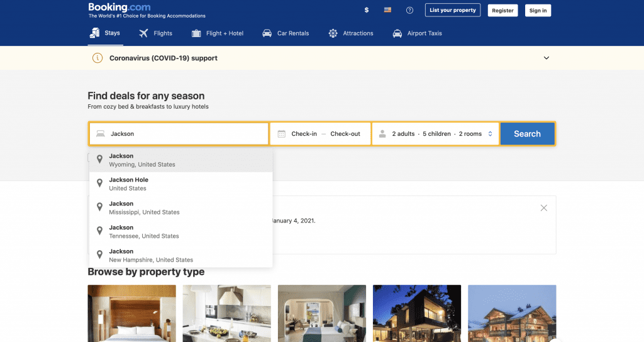Click the Airport Taxis taxi icon
Screen dimensions: 644x342
point(397,33)
